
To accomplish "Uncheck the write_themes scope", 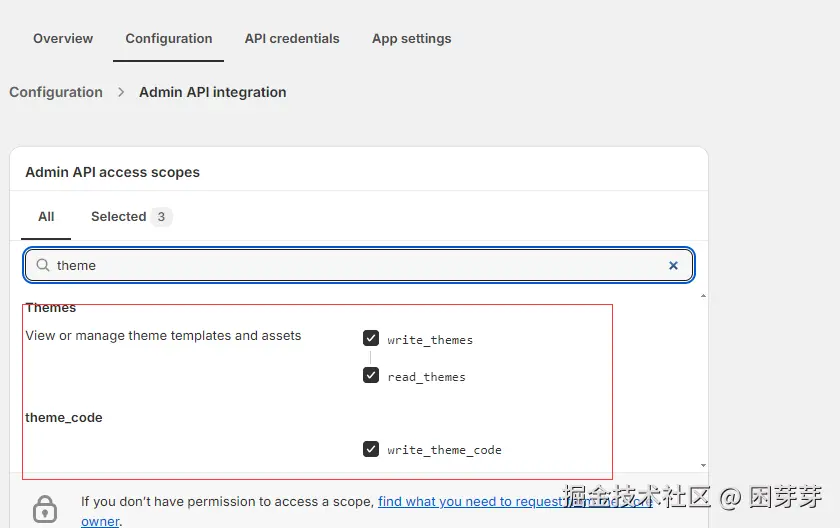I will click(x=371, y=338).
